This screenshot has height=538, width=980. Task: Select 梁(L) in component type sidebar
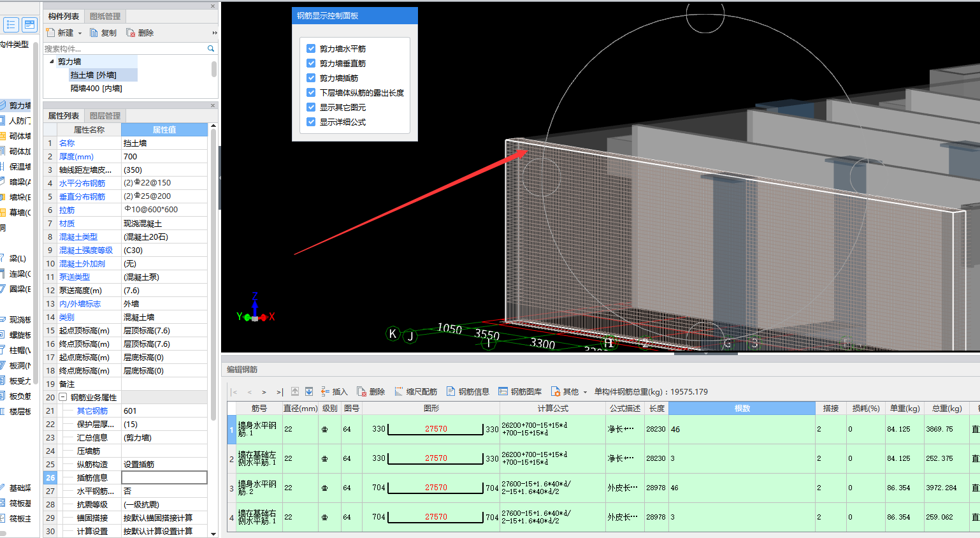click(16, 258)
